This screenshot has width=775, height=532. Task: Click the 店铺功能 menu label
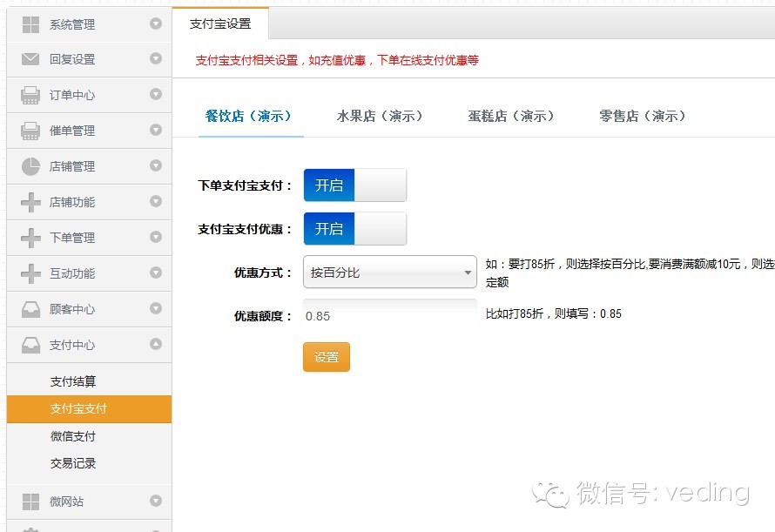(72, 202)
